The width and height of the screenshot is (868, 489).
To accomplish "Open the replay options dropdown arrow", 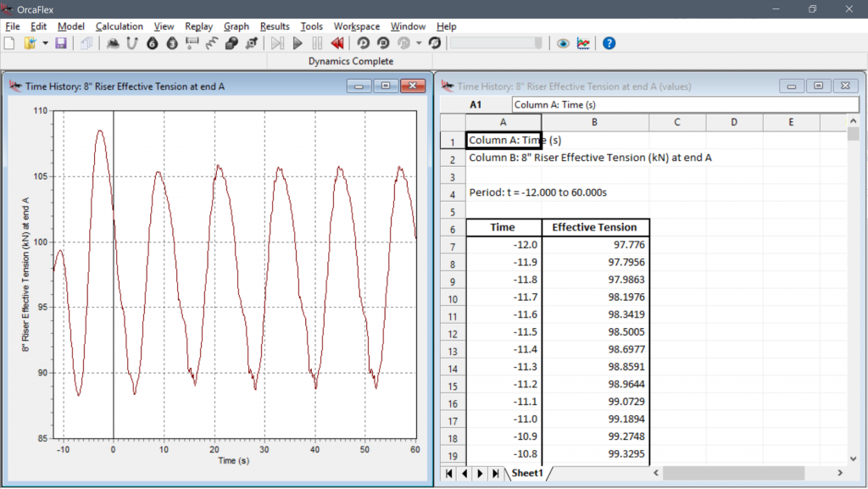I will pos(419,43).
